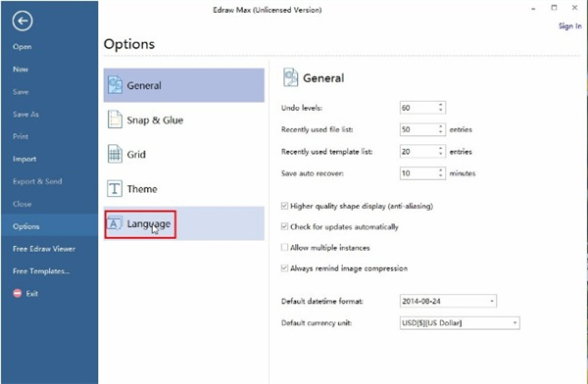The height and width of the screenshot is (384, 588).
Task: Click the back arrow circle icon
Action: [x=23, y=21]
